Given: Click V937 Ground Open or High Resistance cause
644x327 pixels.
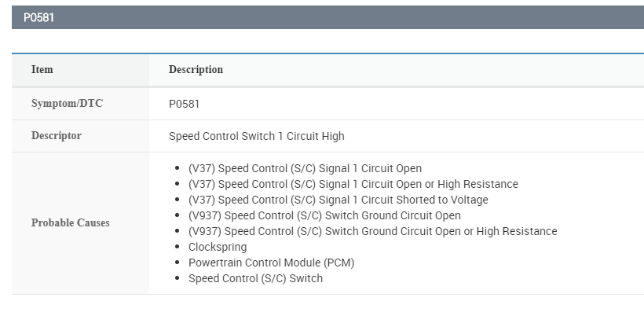Looking at the screenshot, I should pos(372,231).
